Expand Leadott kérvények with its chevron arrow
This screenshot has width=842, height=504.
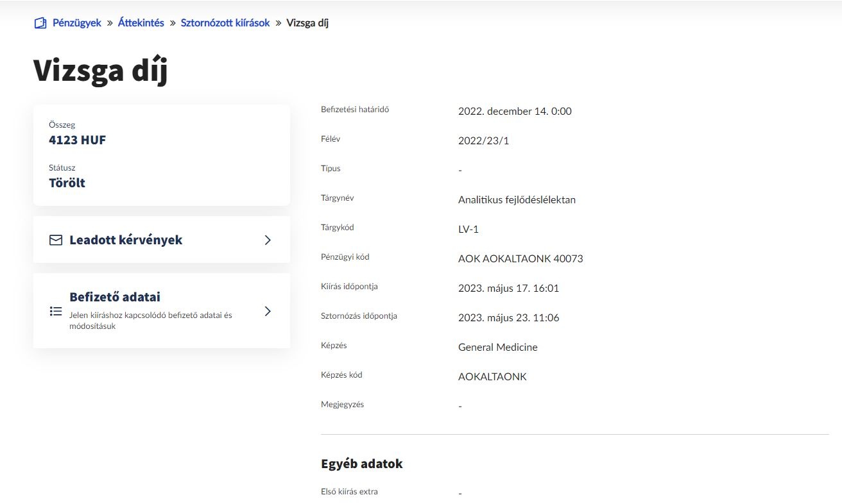(x=268, y=240)
